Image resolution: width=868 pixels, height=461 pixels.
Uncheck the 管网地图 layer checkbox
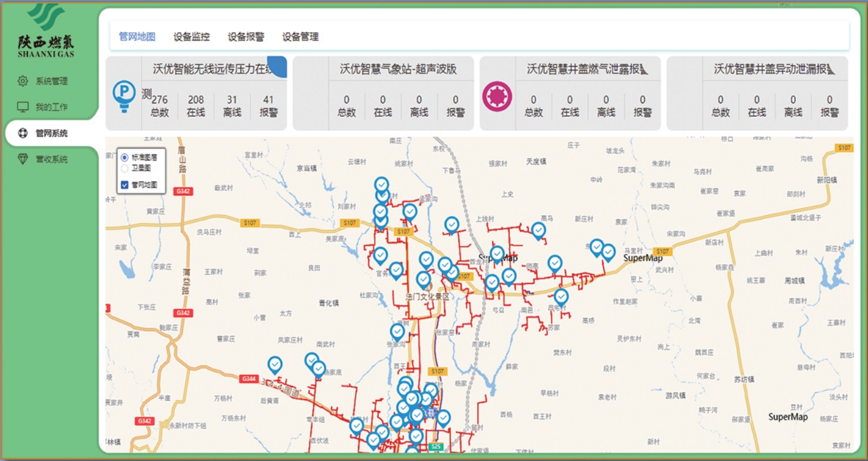(x=125, y=185)
